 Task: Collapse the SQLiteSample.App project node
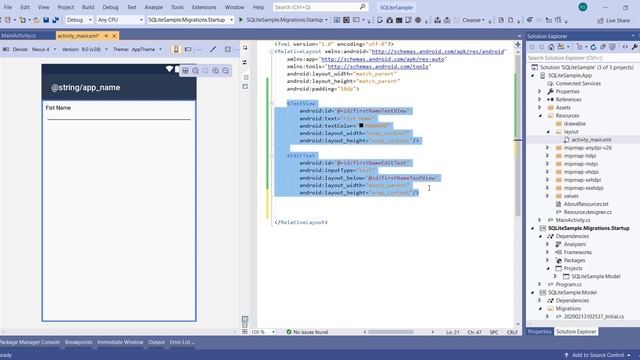coord(533,76)
